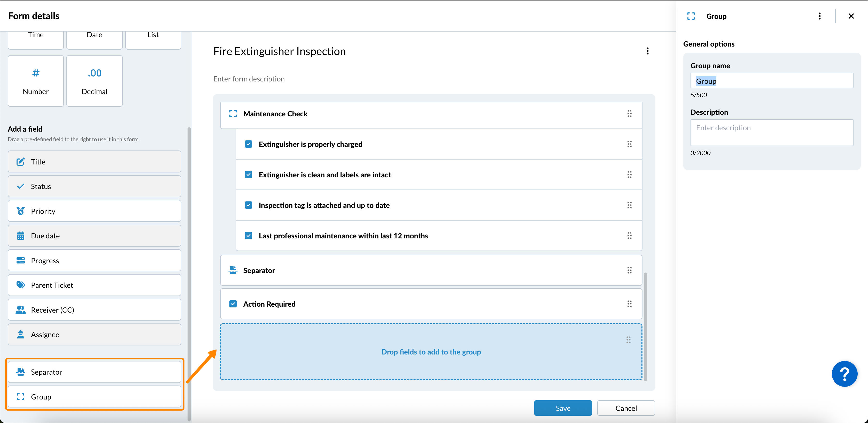Open Group panel three-dot menu

point(819,16)
